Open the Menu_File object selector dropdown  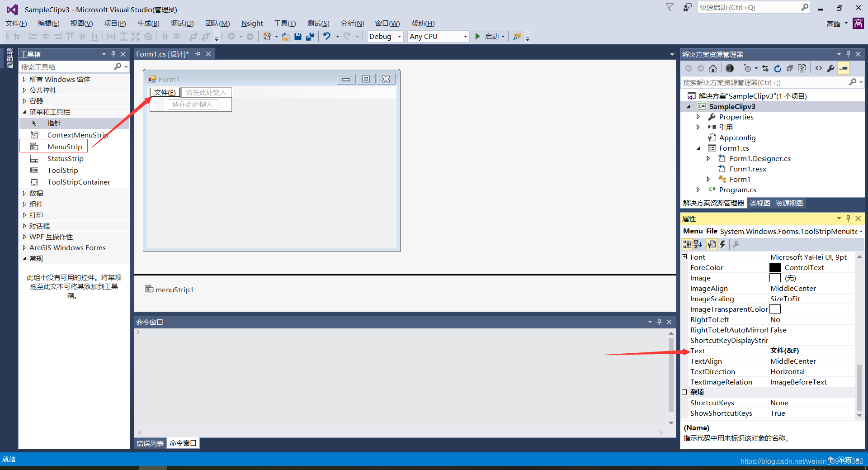click(x=861, y=231)
